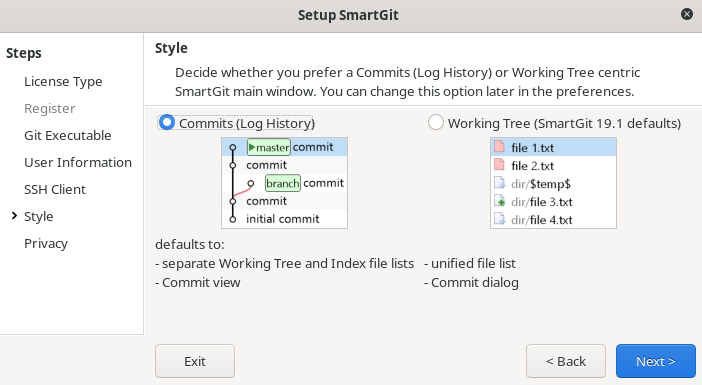The image size is (702, 385).
Task: Click the '- unified file list' text
Action: pyautogui.click(x=470, y=263)
